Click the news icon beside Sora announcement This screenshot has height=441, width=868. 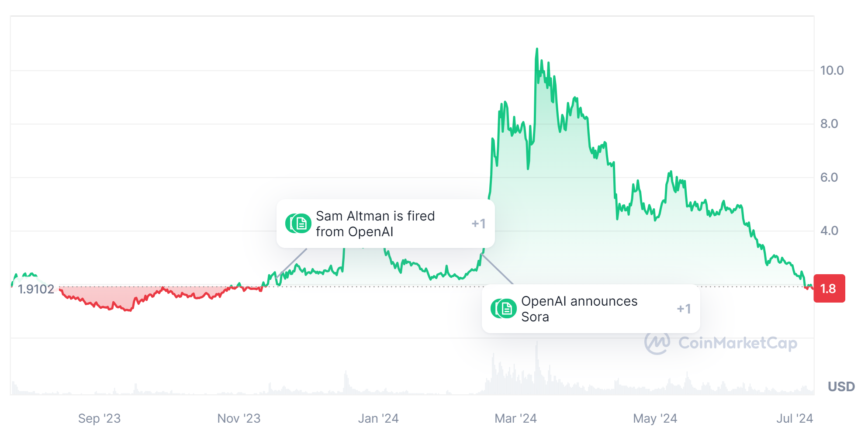click(x=504, y=309)
